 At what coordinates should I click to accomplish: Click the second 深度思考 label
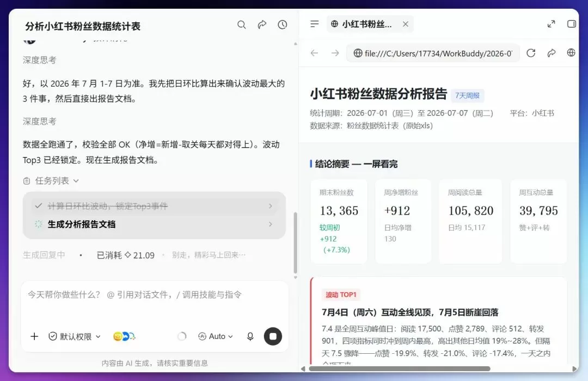39,121
